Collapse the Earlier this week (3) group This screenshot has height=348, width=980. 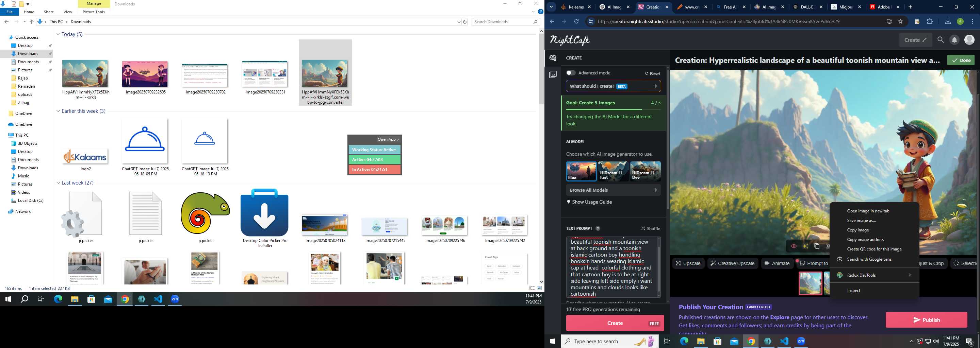pyautogui.click(x=58, y=111)
